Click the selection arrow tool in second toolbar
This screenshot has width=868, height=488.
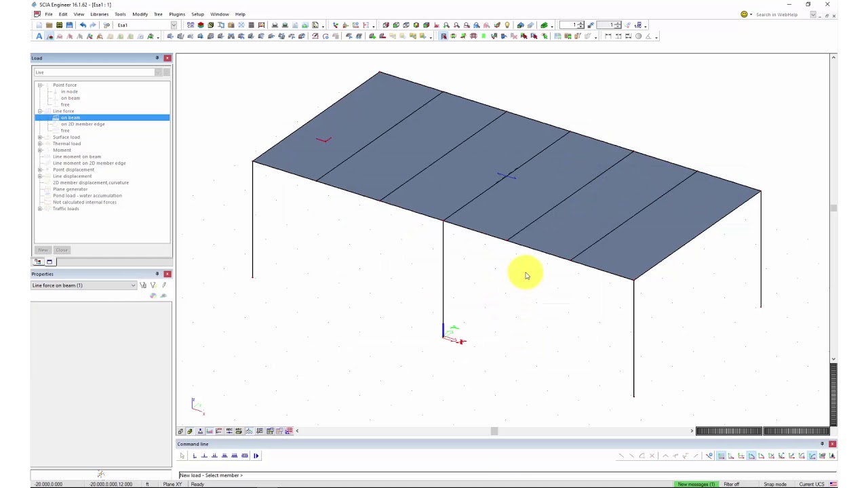443,36
